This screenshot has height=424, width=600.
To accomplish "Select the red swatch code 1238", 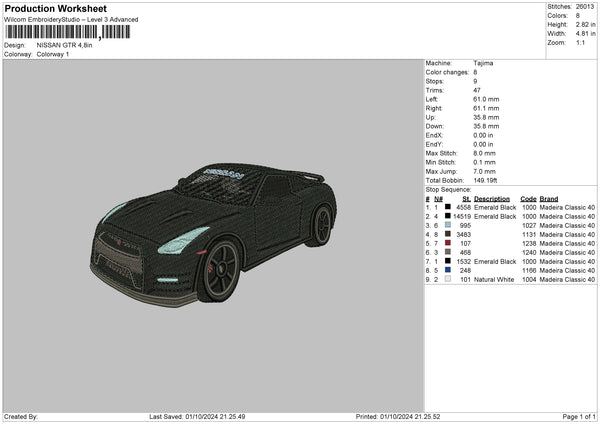I will pyautogui.click(x=447, y=243).
